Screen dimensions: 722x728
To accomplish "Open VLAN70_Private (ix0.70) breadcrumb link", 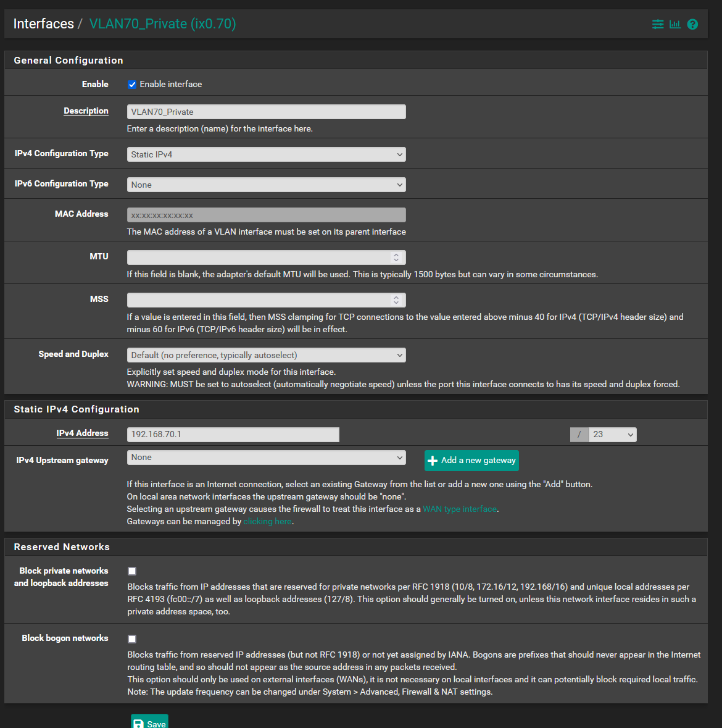I will [162, 23].
